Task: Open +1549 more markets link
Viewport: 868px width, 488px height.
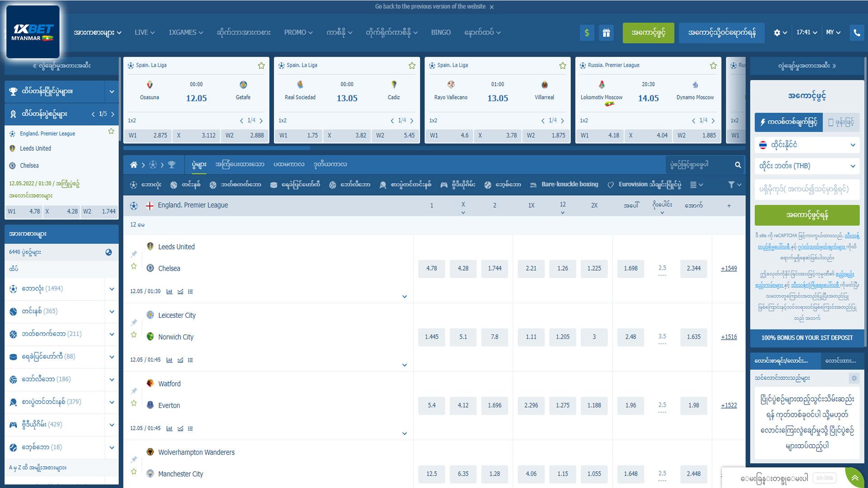Action: (x=729, y=268)
